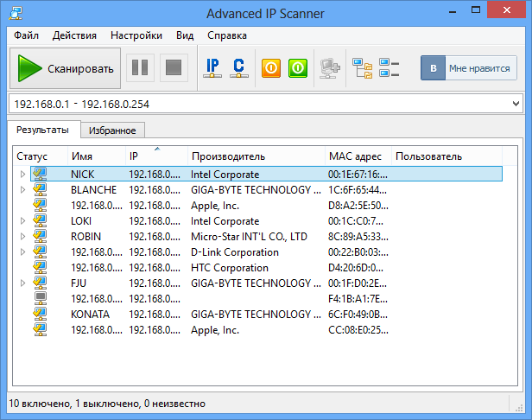Screen dimensions: 532x420
Task: Sort by the Пользователь column header
Action: click(446, 156)
